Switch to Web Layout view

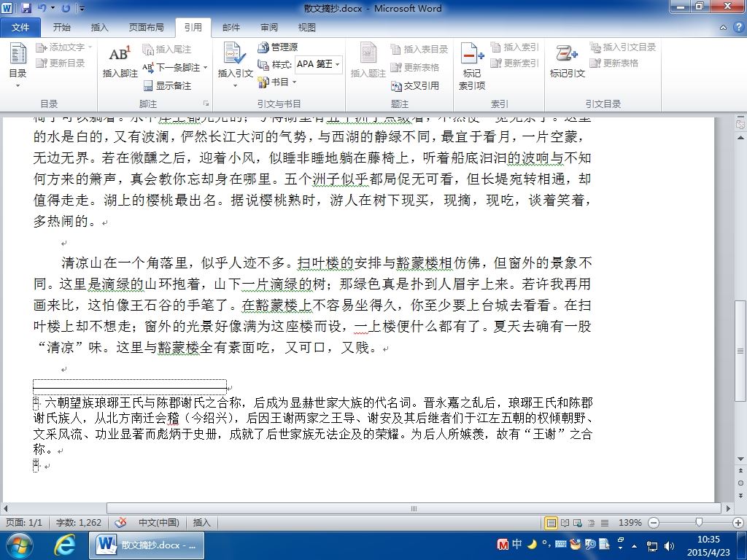578,522
